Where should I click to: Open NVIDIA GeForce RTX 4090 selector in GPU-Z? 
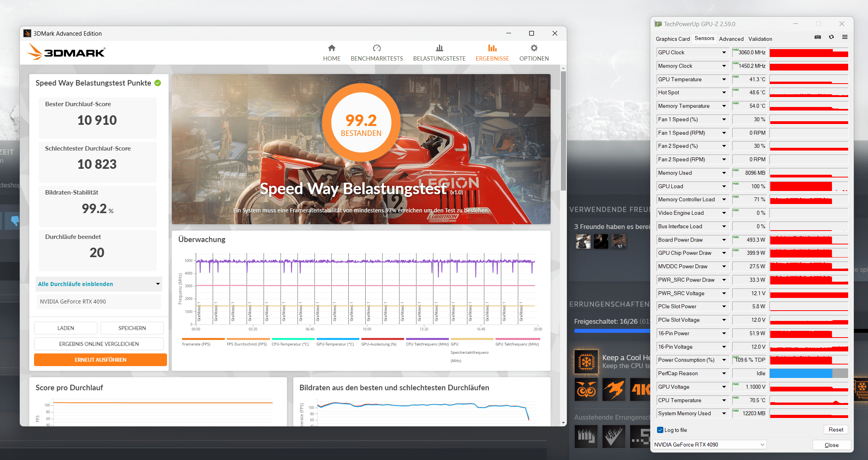point(709,445)
